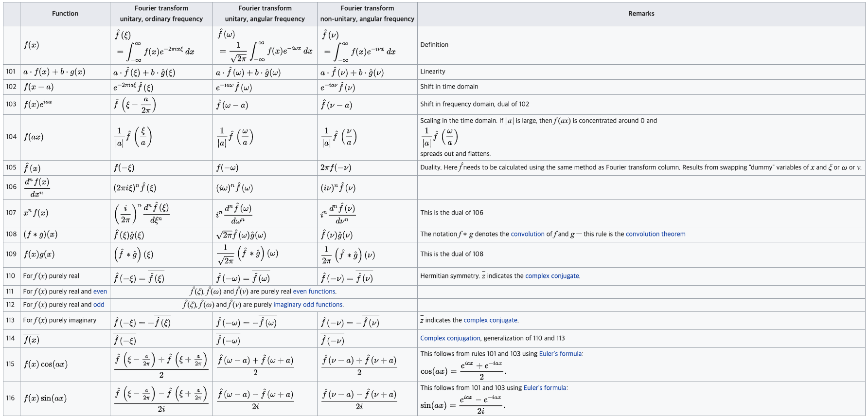Open the 'imaginary odd functions' link
Image resolution: width=868 pixels, height=419 pixels.
(x=308, y=305)
